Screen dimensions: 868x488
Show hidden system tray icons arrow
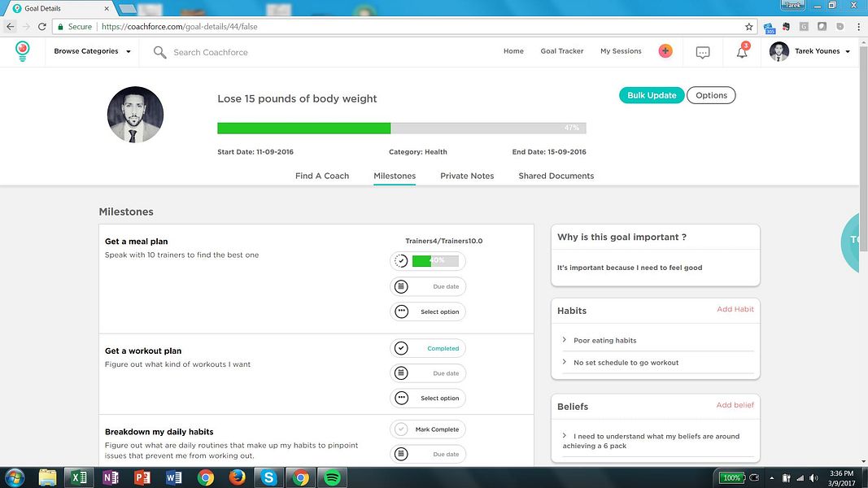pyautogui.click(x=772, y=478)
